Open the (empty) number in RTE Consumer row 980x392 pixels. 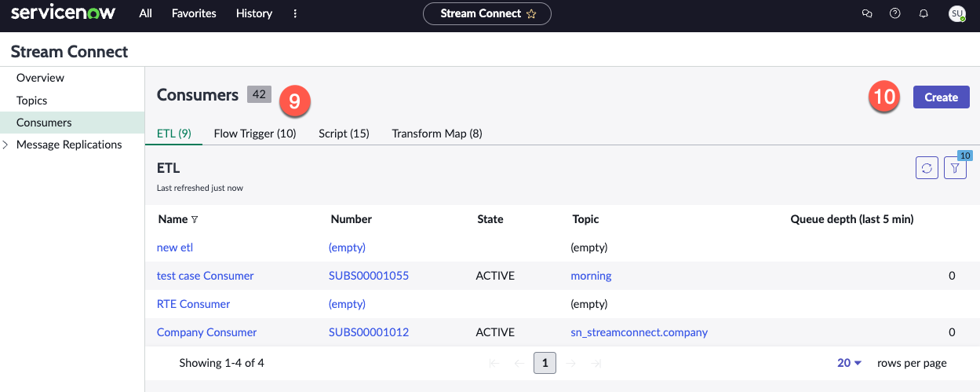pos(348,304)
